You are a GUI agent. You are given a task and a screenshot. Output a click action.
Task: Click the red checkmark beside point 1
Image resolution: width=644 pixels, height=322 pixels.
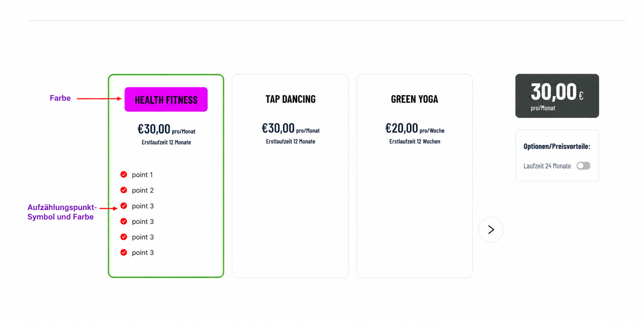(123, 175)
